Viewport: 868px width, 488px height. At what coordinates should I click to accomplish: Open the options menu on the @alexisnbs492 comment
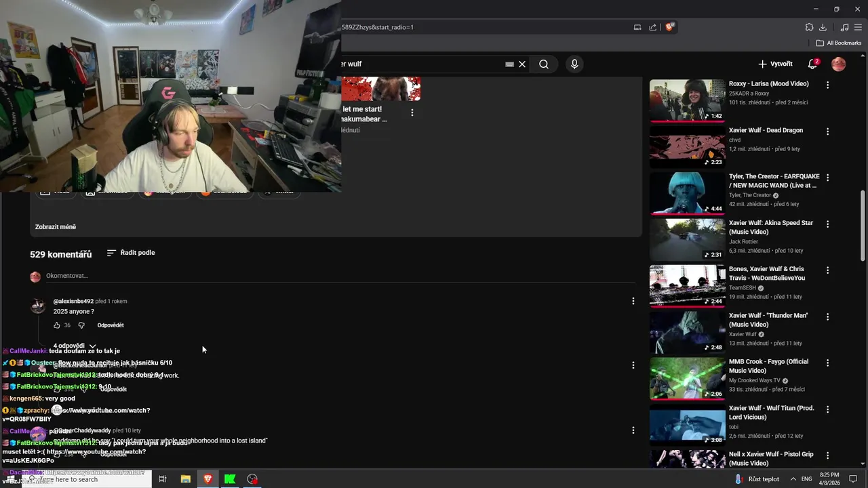[633, 301]
